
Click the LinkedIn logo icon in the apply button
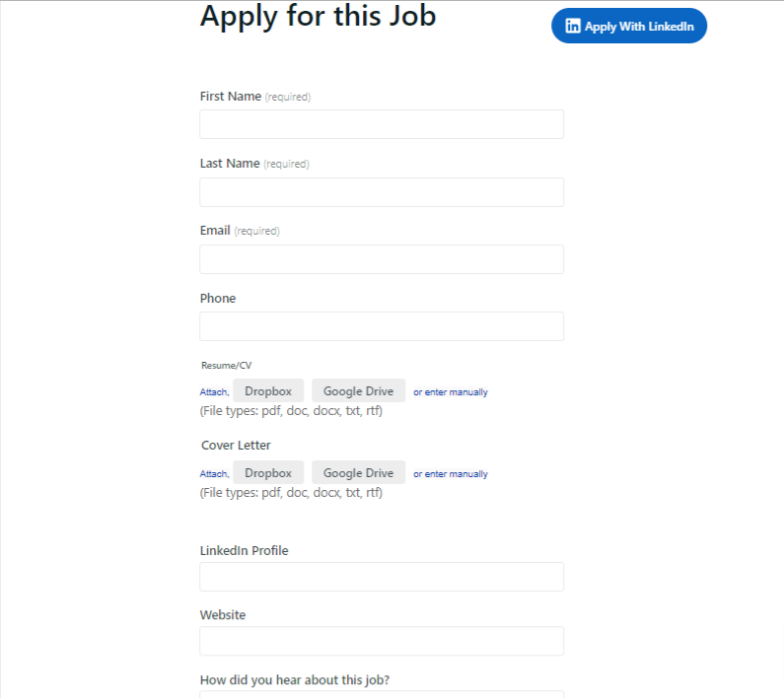tap(573, 26)
